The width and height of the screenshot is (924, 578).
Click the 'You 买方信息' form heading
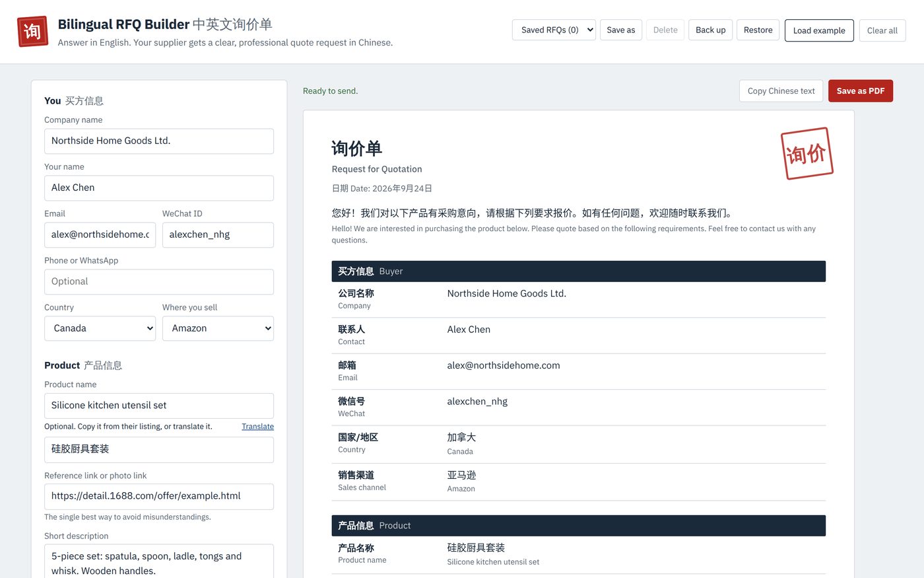coord(74,101)
